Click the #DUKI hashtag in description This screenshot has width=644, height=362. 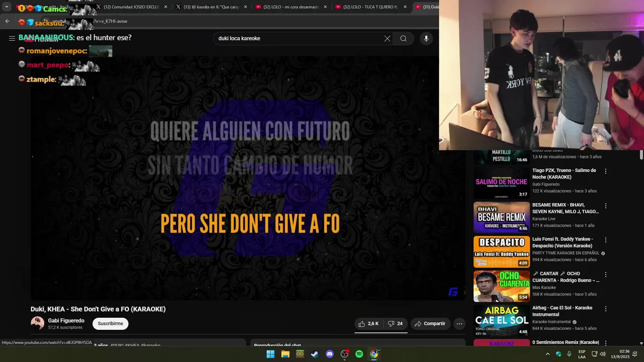117,345
